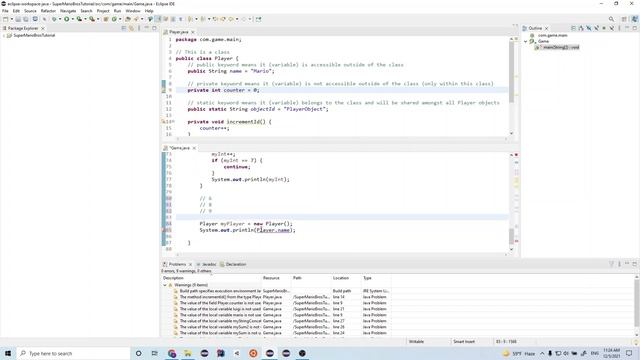Expand SuperMarioBrosTutorial project node

click(x=4, y=36)
